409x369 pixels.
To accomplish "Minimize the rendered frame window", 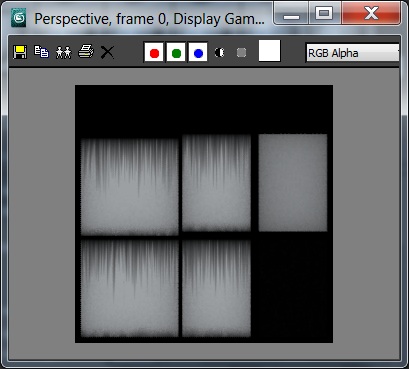I will click(291, 14).
